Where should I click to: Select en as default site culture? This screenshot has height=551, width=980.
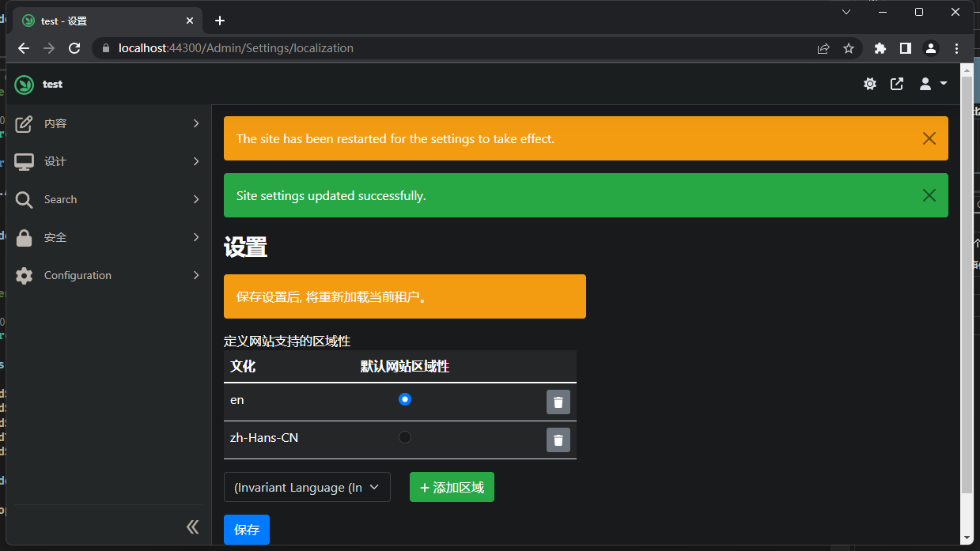coord(405,399)
